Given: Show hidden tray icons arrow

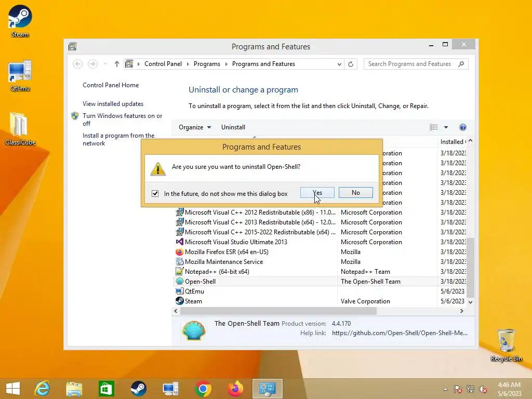Looking at the screenshot, I should click(445, 389).
